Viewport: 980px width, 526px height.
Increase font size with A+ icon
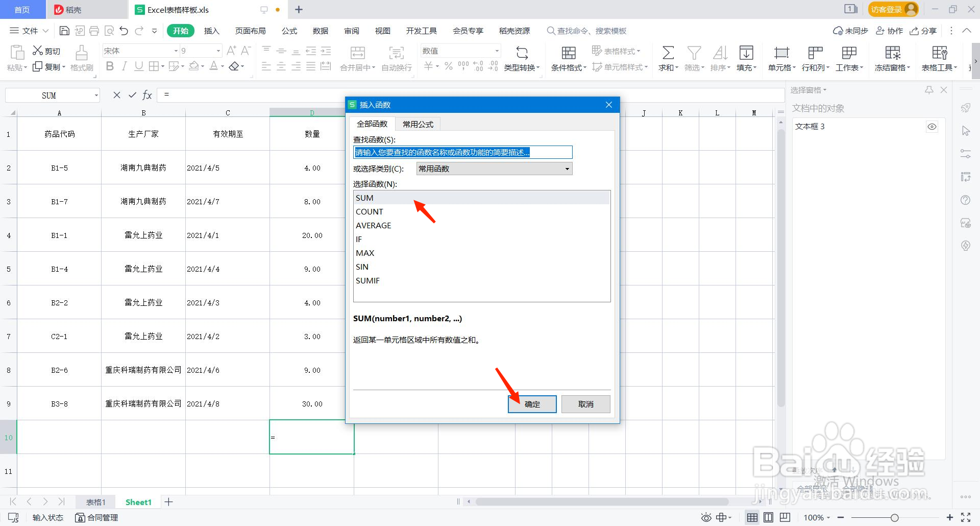pos(231,51)
